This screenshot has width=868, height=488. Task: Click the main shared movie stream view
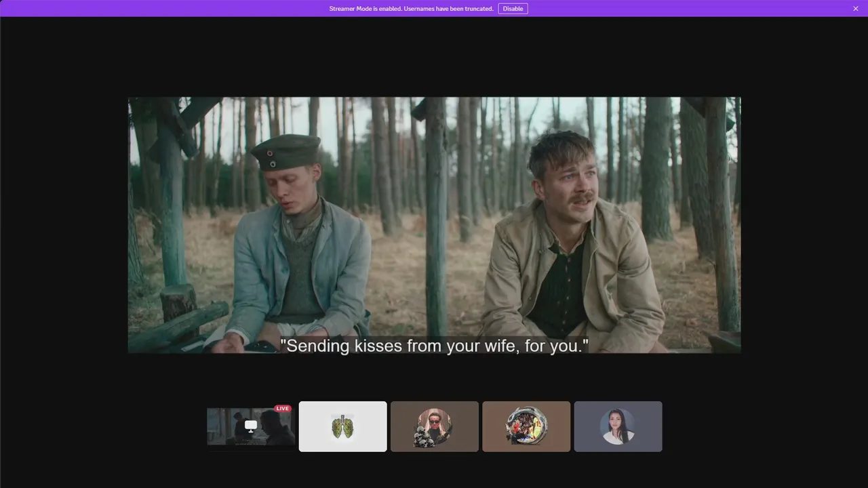pyautogui.click(x=435, y=225)
